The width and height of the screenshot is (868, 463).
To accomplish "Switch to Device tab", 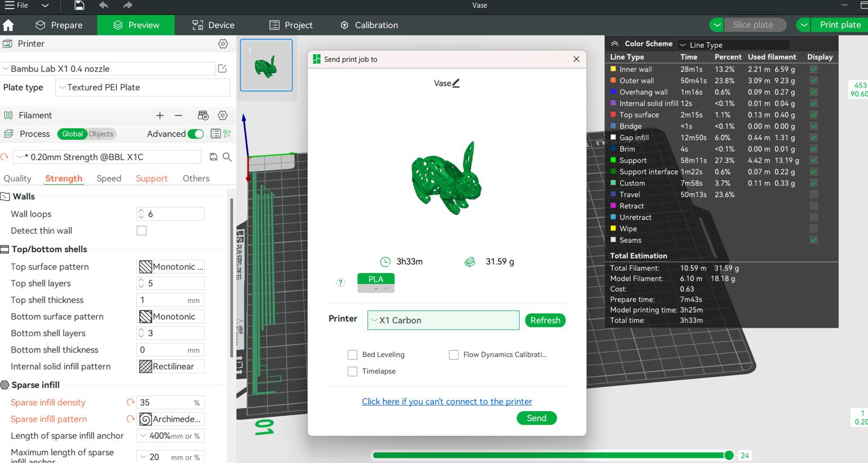I will point(213,25).
